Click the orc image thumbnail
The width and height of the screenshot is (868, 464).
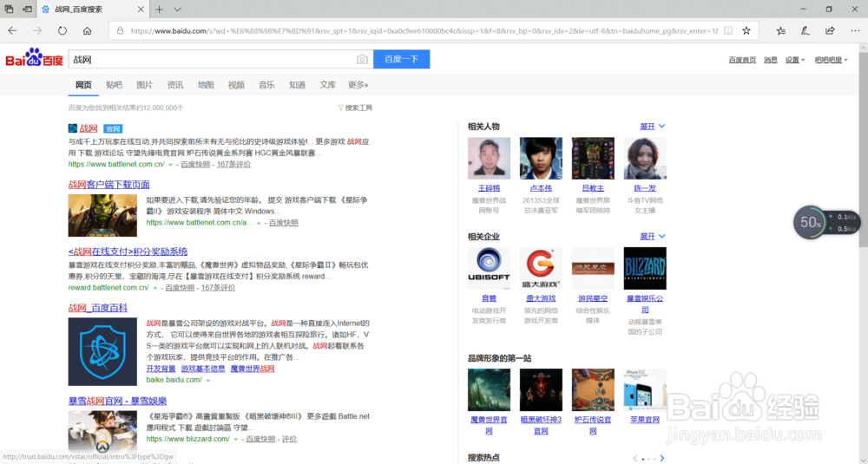coord(102,215)
